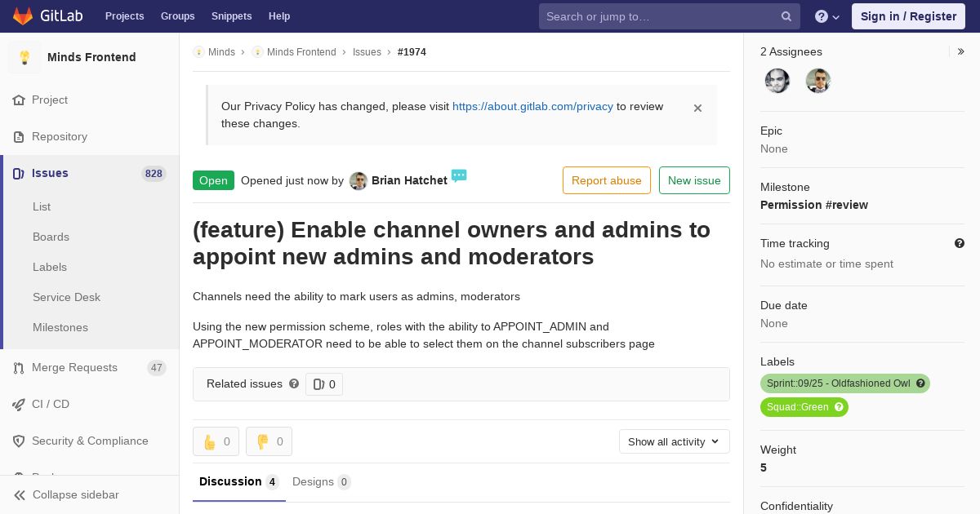Click the New issue button

694,180
